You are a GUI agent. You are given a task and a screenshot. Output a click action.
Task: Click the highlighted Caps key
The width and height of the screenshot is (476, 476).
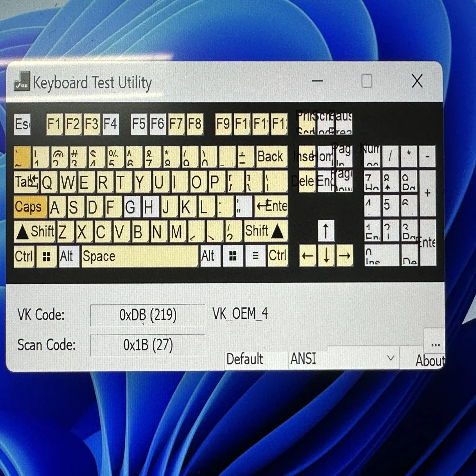coord(30,207)
